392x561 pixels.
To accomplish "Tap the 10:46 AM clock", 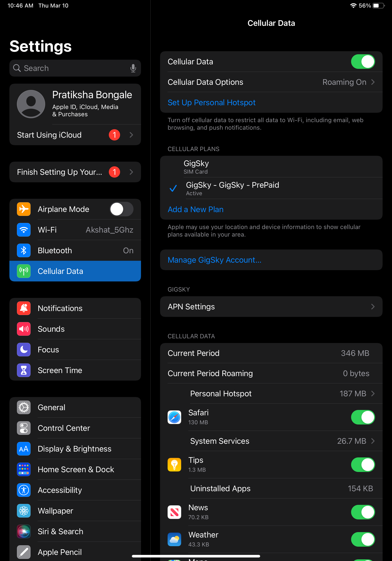I will pos(20,5).
